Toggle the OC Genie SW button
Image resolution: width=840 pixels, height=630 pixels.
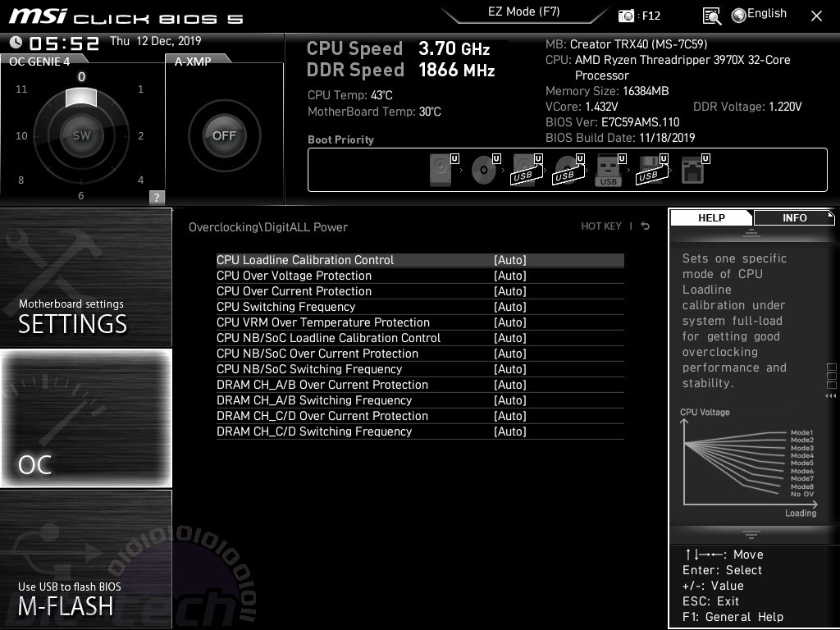[81, 135]
